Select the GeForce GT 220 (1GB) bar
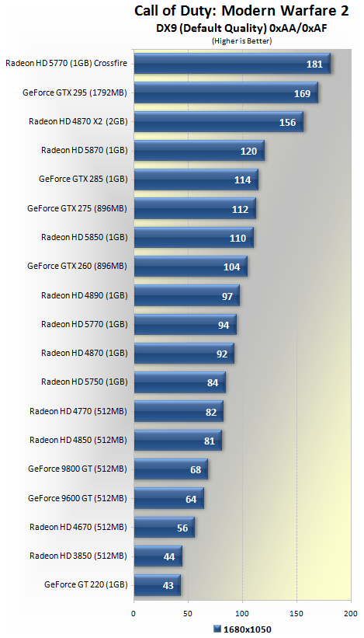 tap(158, 585)
